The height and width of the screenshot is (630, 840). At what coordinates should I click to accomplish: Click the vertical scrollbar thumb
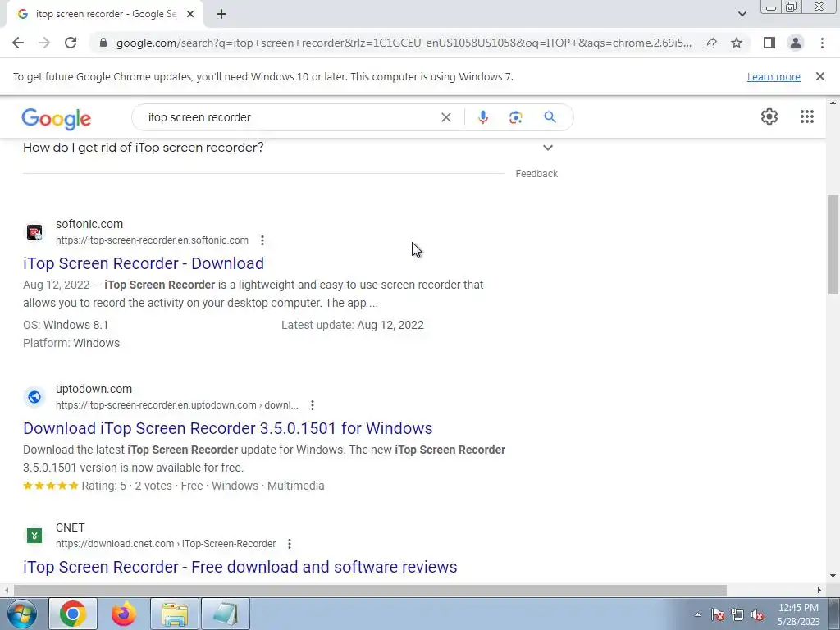[x=833, y=244]
